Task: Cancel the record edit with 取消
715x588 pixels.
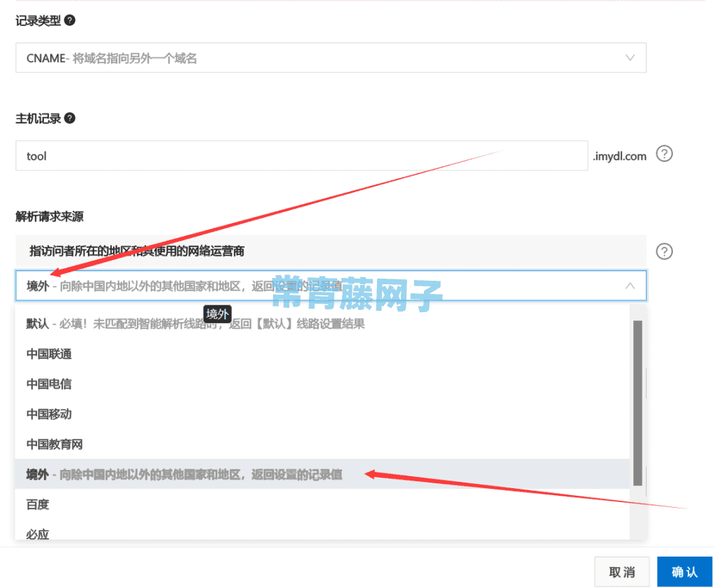Action: [621, 571]
